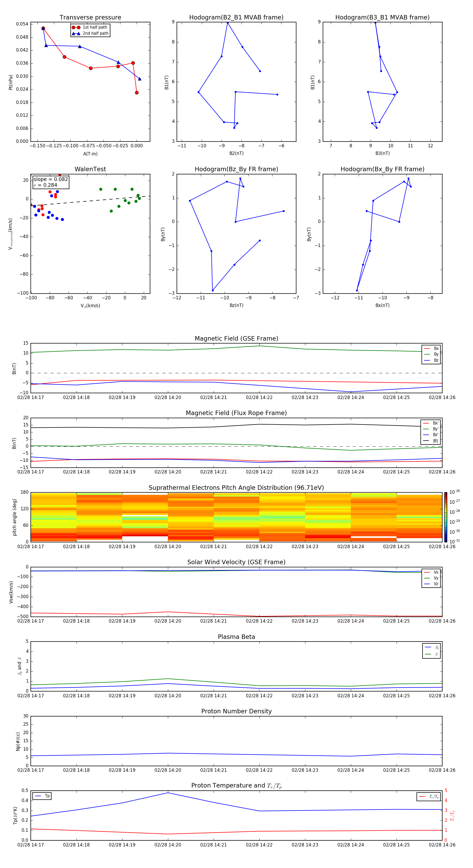Click the 'V_A(km/s)' x-axis label

[90, 306]
